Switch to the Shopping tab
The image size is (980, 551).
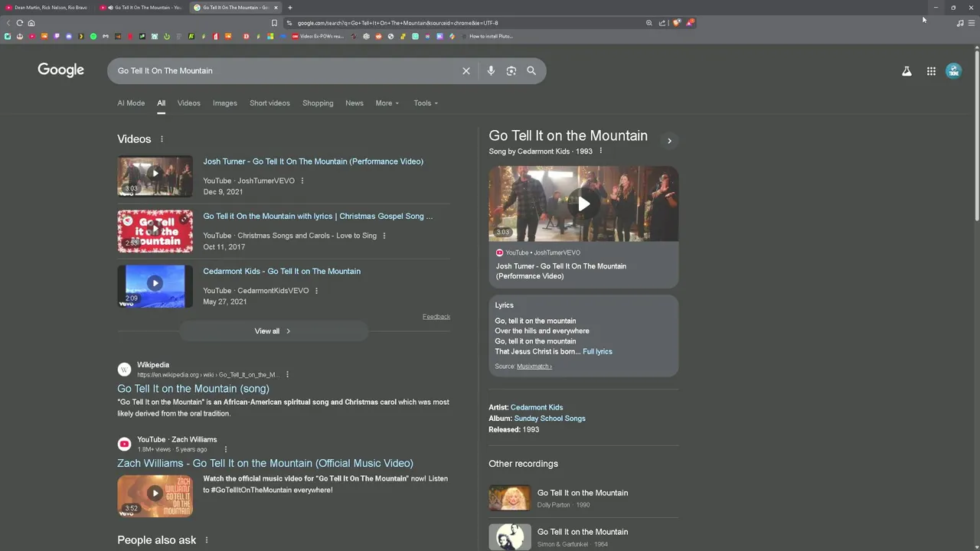318,103
